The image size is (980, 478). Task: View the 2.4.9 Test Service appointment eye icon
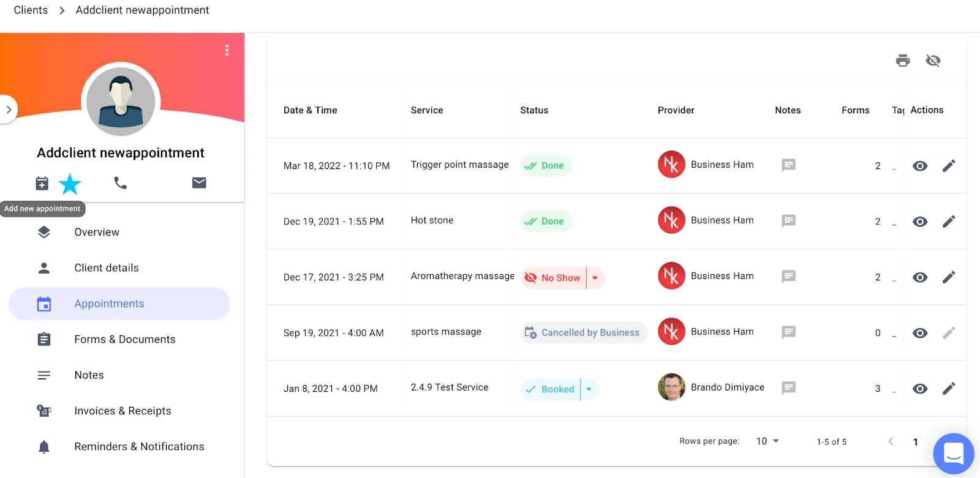pos(920,389)
